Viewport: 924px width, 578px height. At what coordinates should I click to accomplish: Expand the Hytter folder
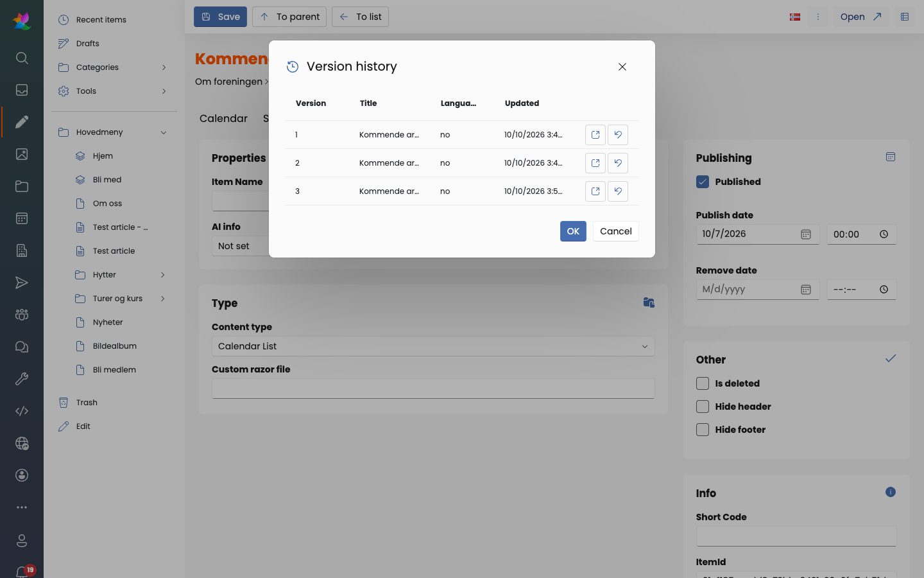pyautogui.click(x=163, y=275)
